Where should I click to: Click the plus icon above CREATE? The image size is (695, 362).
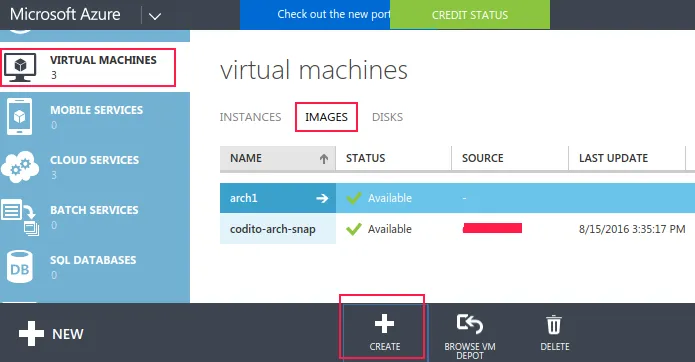[384, 323]
